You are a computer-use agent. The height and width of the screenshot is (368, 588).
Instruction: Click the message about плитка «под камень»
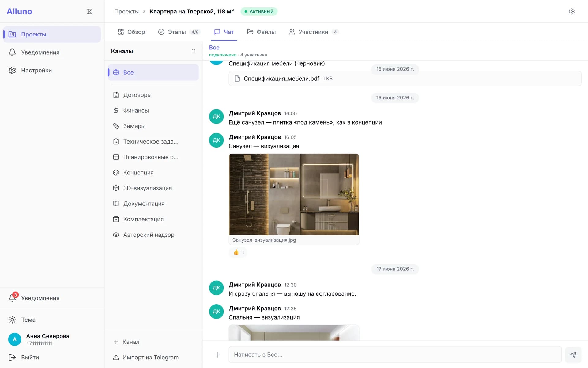click(306, 122)
